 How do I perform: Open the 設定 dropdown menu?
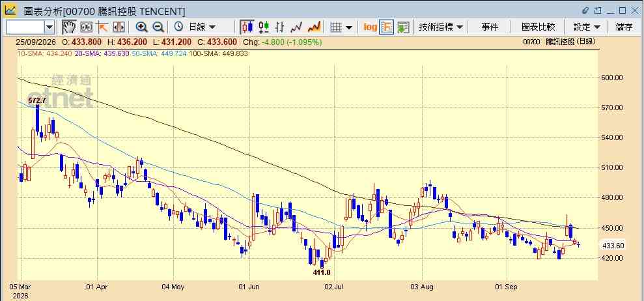(587, 27)
